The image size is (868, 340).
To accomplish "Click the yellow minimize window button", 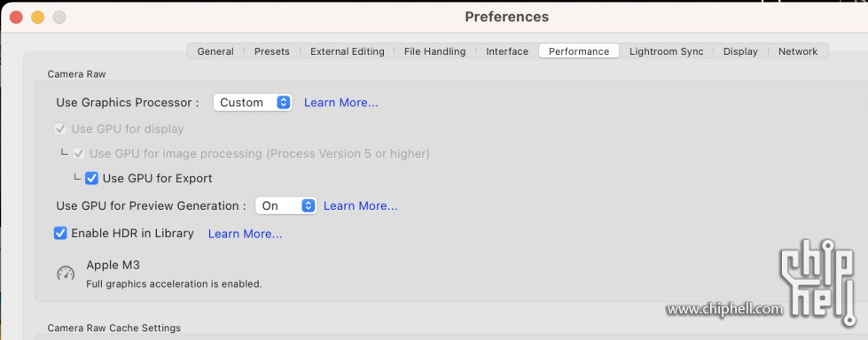I will 37,17.
